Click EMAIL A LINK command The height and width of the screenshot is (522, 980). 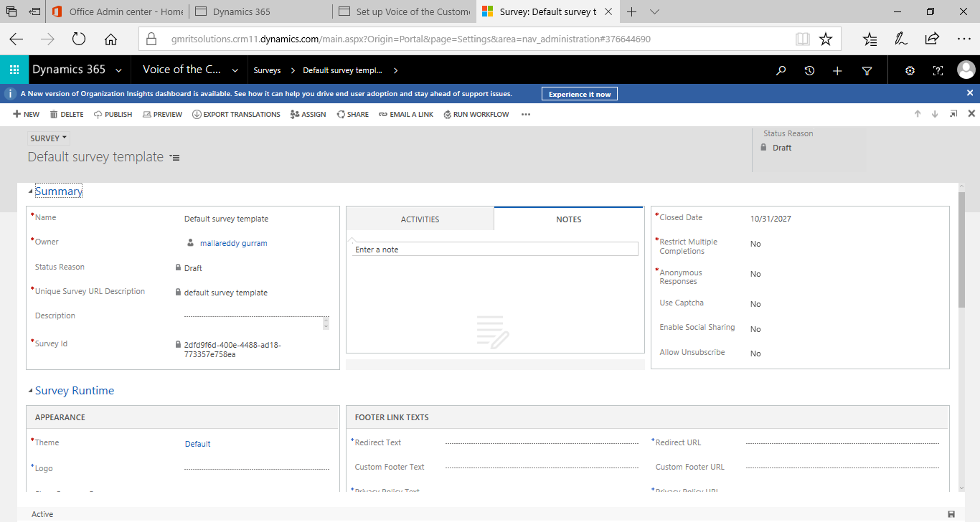(406, 114)
